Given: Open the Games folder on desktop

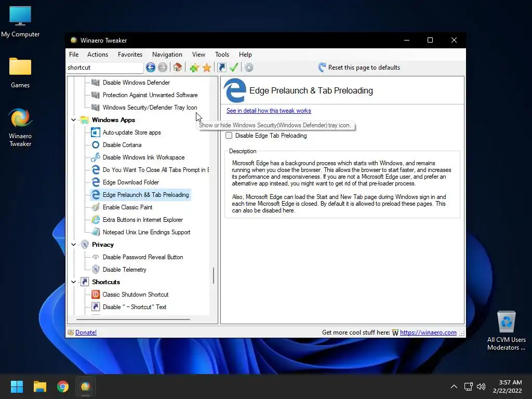Looking at the screenshot, I should pyautogui.click(x=20, y=73).
